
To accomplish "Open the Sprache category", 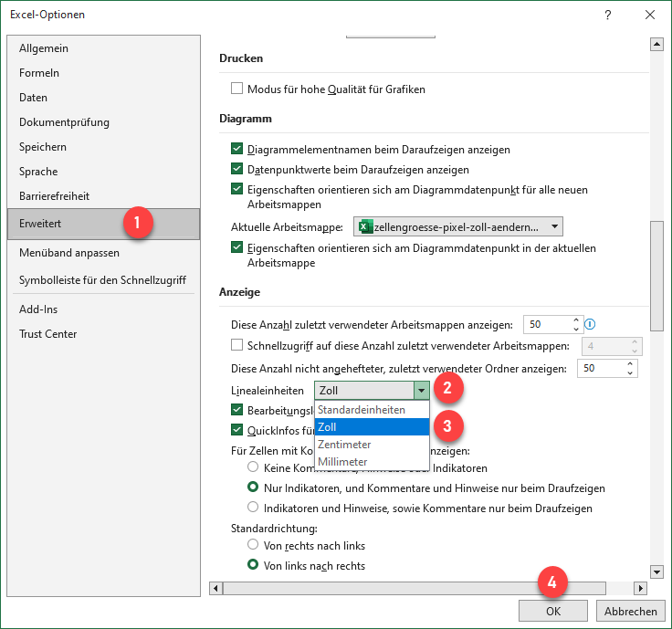I will click(104, 172).
